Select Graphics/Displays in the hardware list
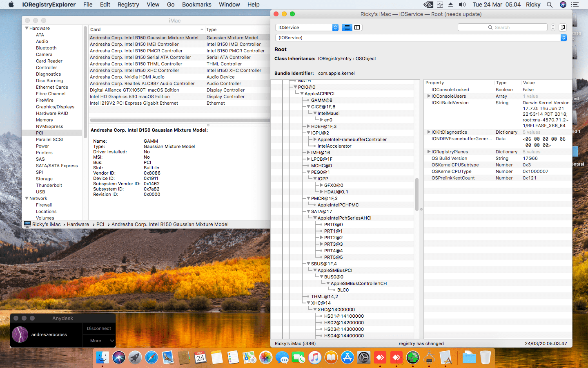This screenshot has width=588, height=368. 55,107
